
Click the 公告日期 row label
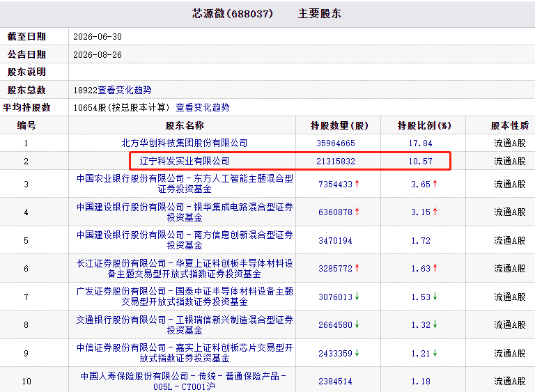coord(26,54)
